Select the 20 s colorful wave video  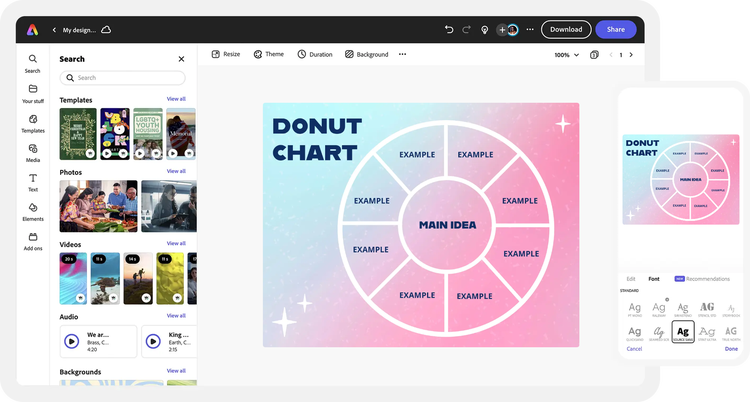point(73,279)
